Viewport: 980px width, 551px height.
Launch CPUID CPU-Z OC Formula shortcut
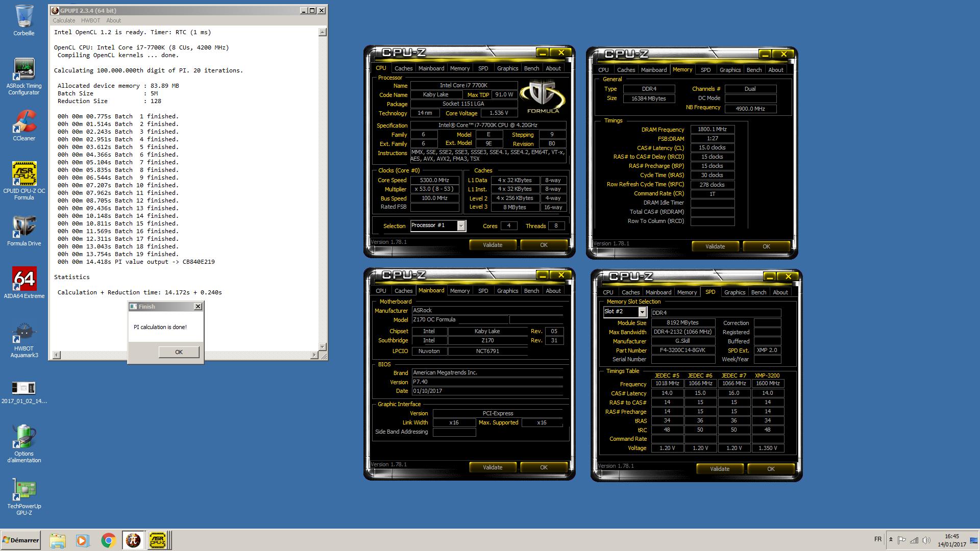click(x=24, y=181)
